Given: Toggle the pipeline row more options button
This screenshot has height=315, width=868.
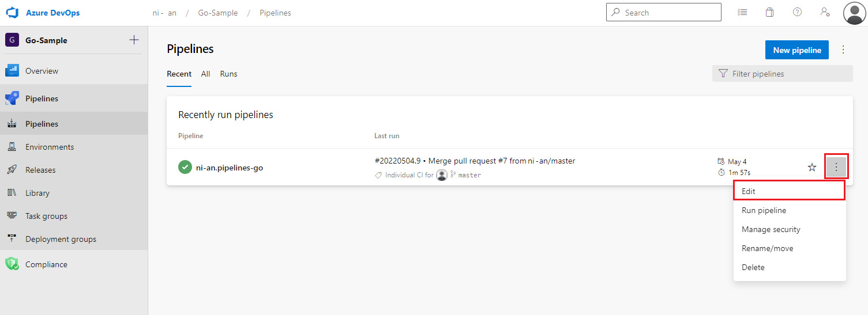Looking at the screenshot, I should (836, 168).
